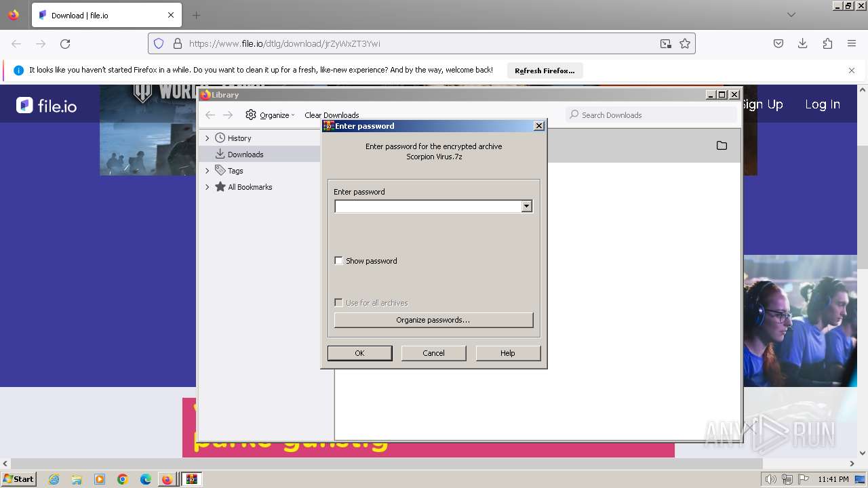
Task: Dismiss the Firefox notification bar
Action: pos(852,70)
